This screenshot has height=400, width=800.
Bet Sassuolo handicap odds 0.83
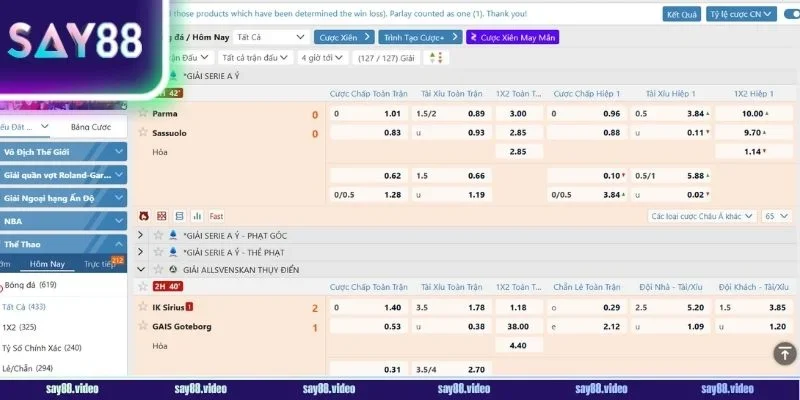point(369,133)
